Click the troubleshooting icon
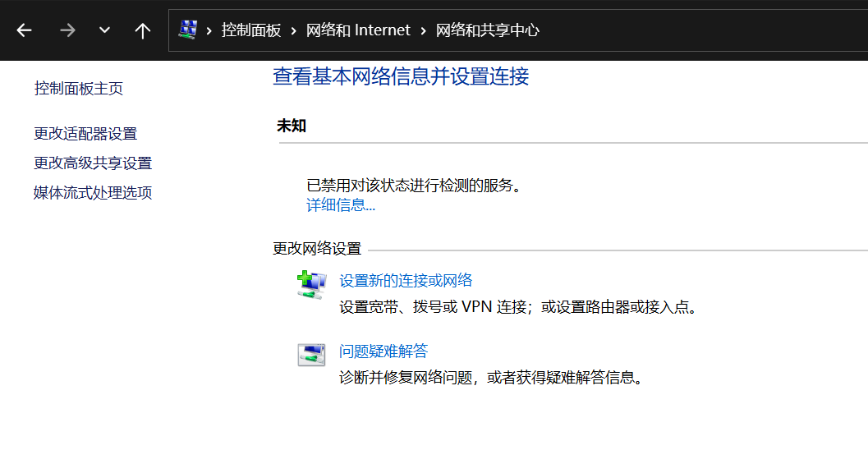 coord(312,355)
